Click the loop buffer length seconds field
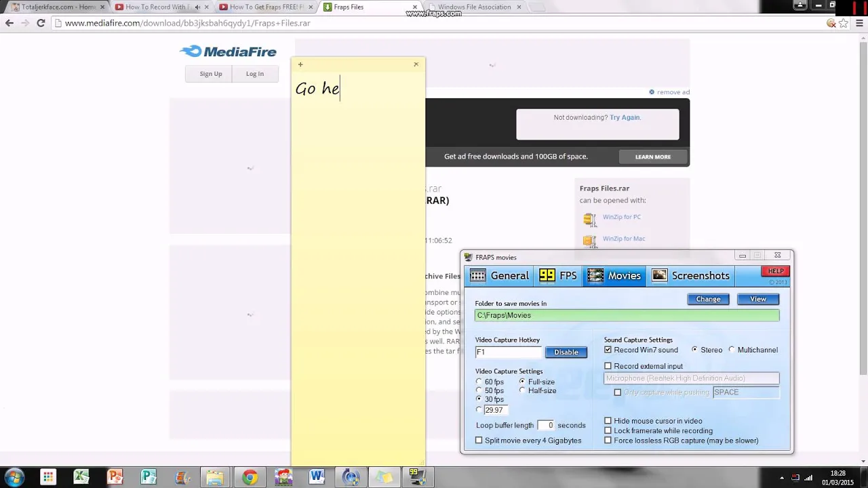Screen dimensions: 868x488 pos(546,426)
